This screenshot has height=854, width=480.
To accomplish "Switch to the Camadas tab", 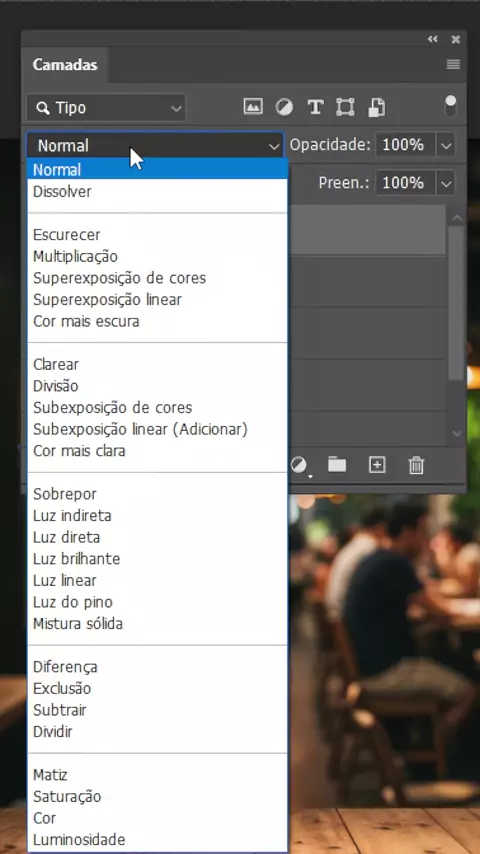I will point(65,65).
